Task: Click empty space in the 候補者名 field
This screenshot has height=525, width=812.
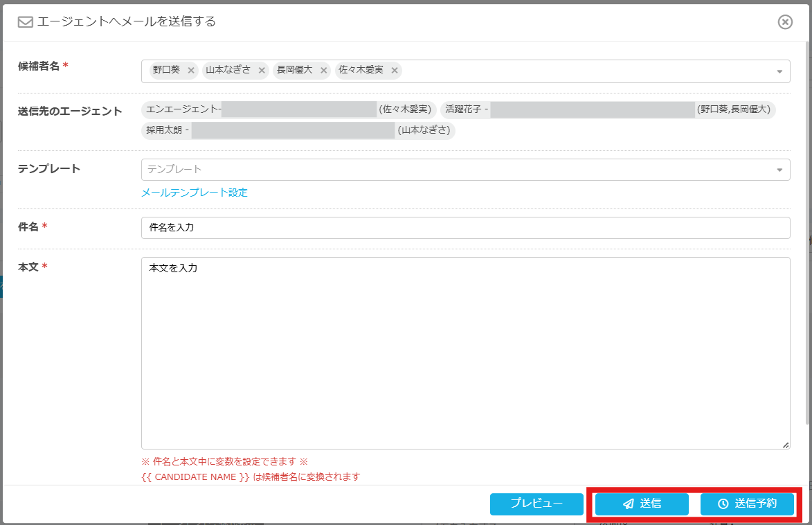Action: 581,71
